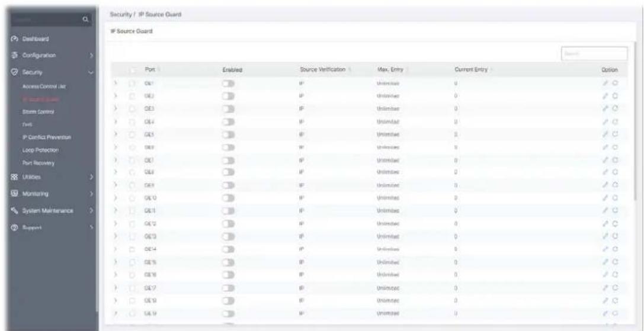Expand the GE17 row arrow
The image size is (644, 331).
(116, 287)
